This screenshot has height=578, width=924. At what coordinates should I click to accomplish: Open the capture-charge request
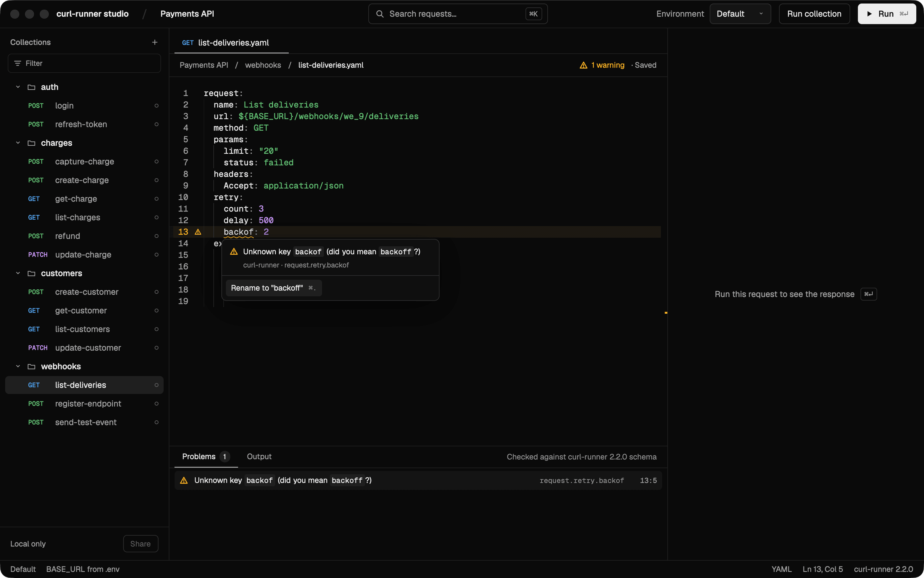click(84, 161)
